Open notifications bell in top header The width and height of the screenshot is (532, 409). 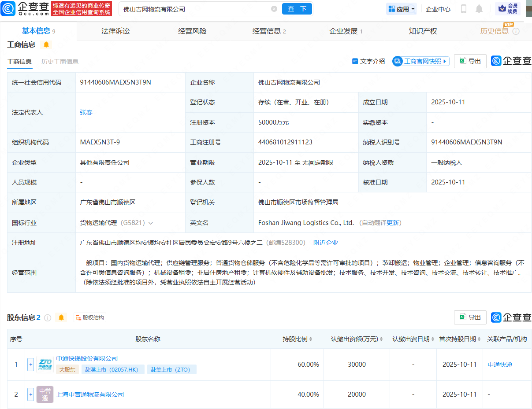click(479, 9)
